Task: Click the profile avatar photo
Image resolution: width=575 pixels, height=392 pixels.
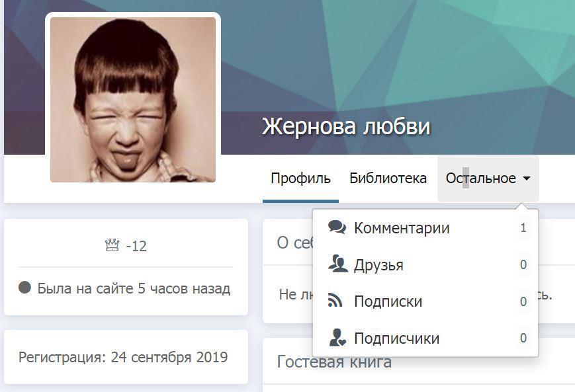Action: coord(133,100)
